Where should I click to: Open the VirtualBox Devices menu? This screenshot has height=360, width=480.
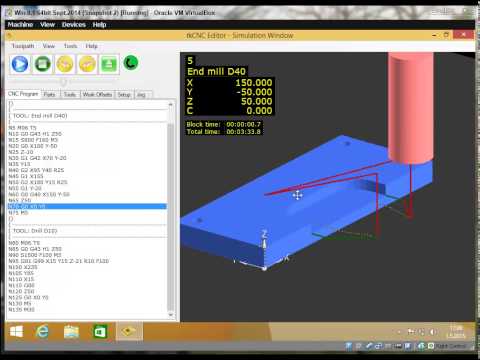coord(74,25)
